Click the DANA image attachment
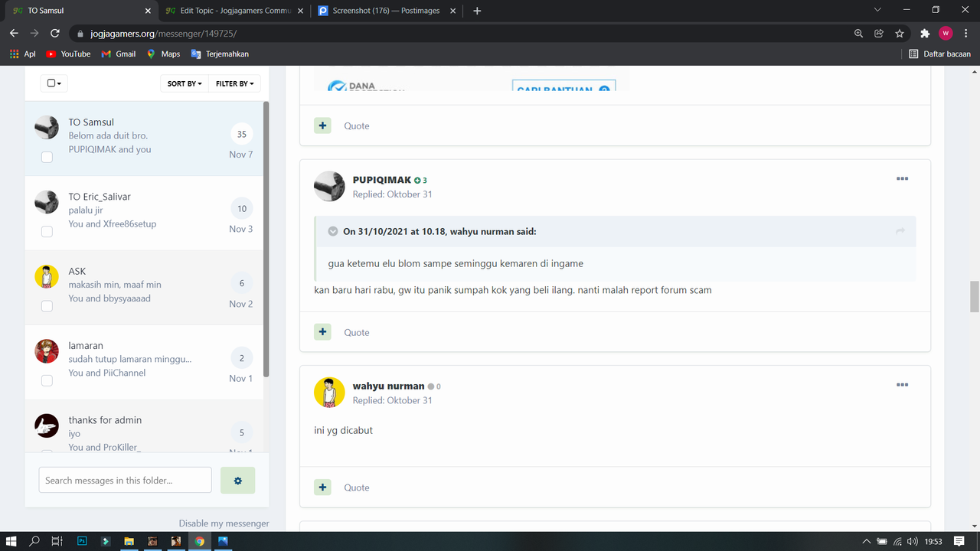The width and height of the screenshot is (980, 551). (x=471, y=79)
